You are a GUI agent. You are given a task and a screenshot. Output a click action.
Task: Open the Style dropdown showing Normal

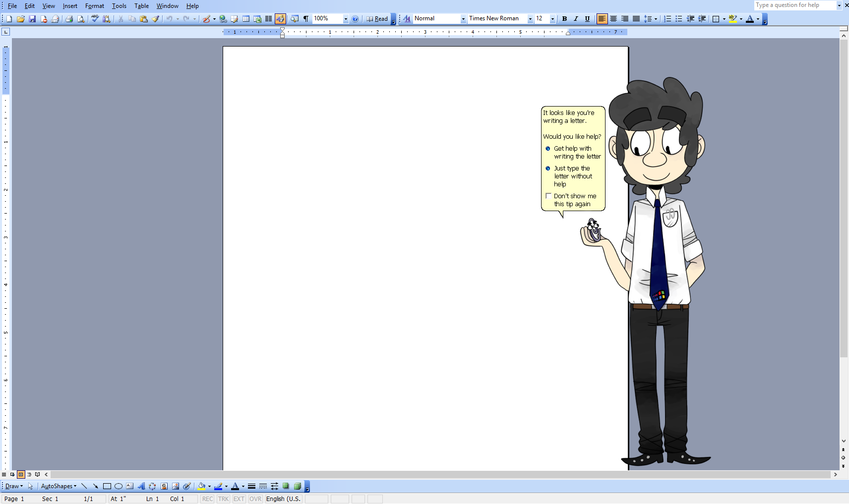[464, 19]
